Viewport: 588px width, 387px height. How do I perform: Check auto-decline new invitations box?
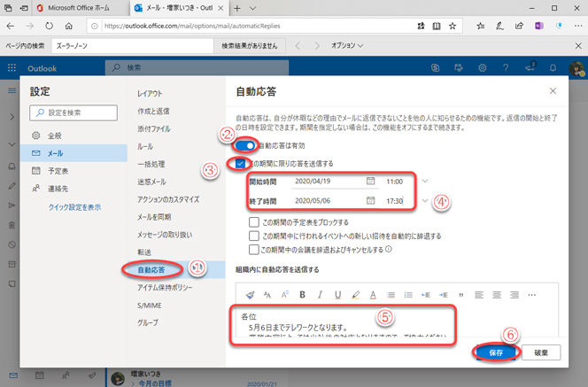[x=254, y=236]
